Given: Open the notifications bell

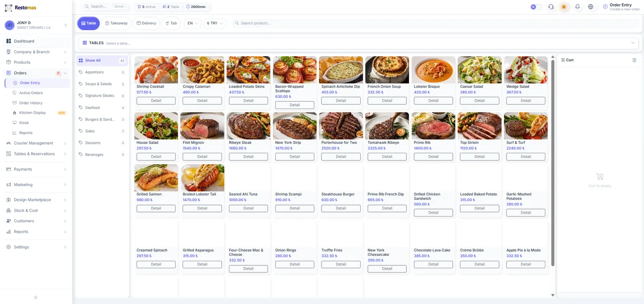Looking at the screenshot, I should (x=578, y=7).
